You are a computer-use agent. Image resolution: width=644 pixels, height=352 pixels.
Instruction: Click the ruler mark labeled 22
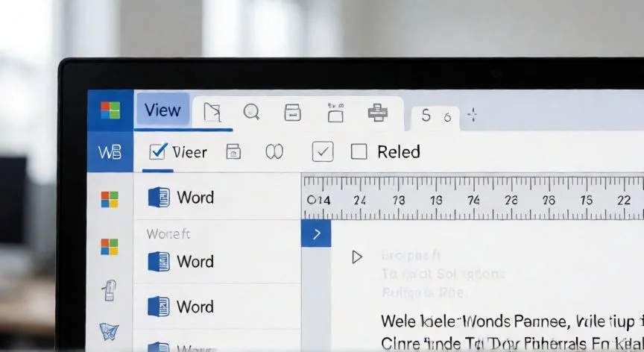point(624,200)
